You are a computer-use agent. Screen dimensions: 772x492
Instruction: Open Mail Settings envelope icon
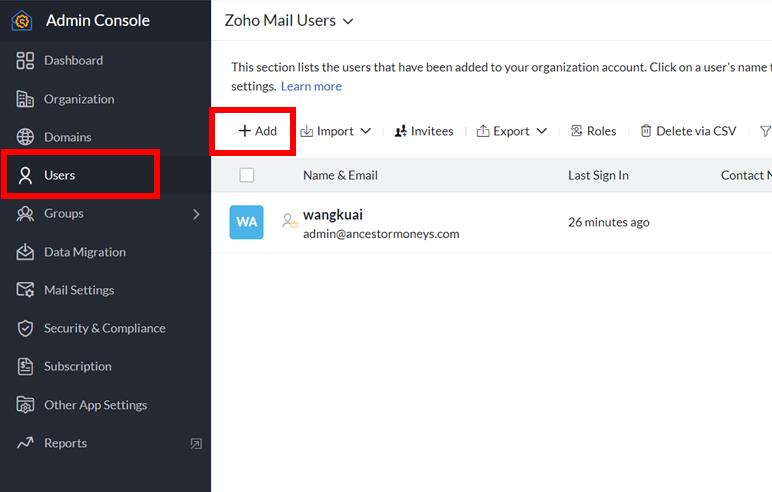click(26, 290)
